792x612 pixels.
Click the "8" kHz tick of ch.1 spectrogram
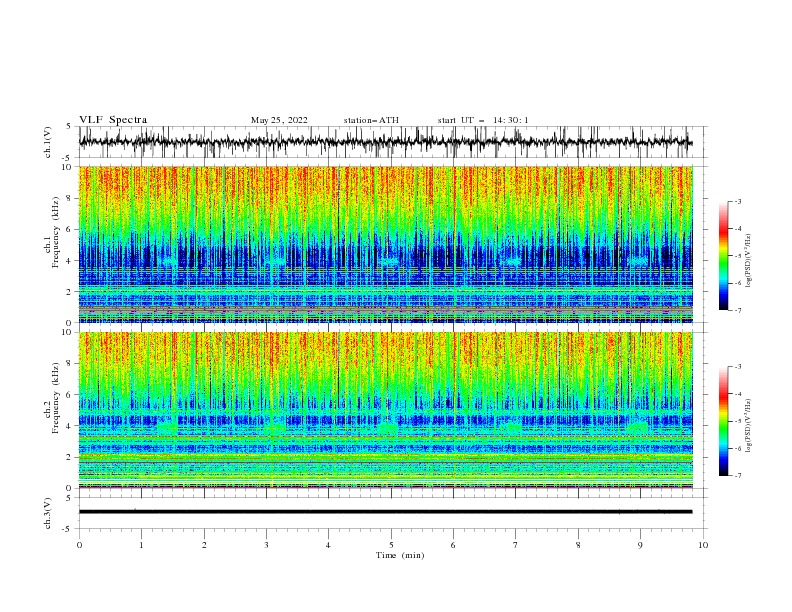pyautogui.click(x=70, y=198)
